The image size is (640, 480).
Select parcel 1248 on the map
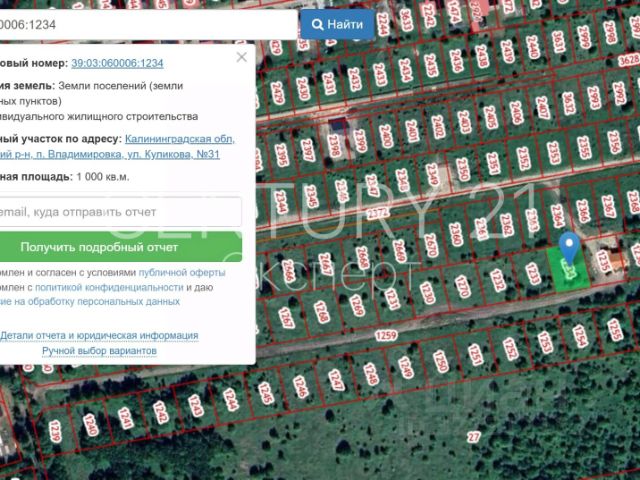click(371, 374)
